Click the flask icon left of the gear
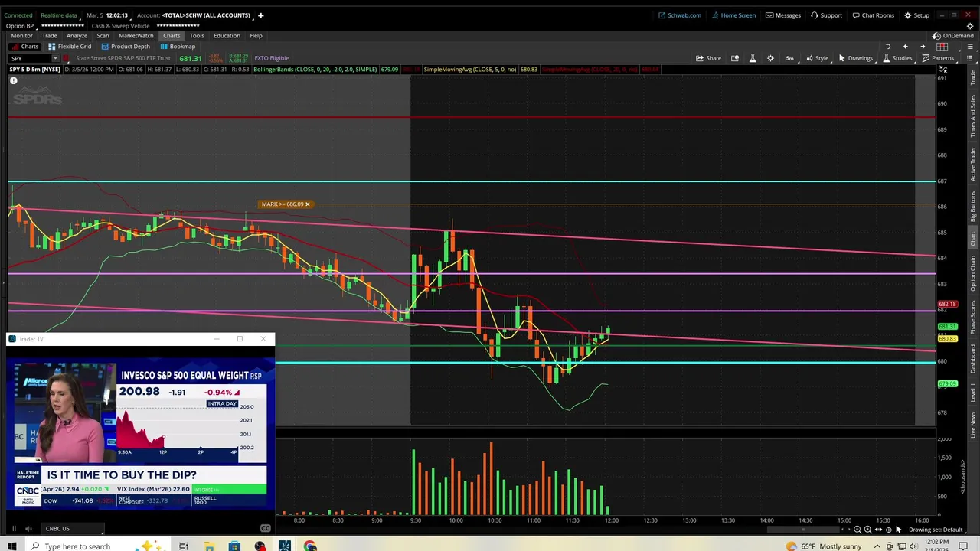980x551 pixels. (x=753, y=58)
